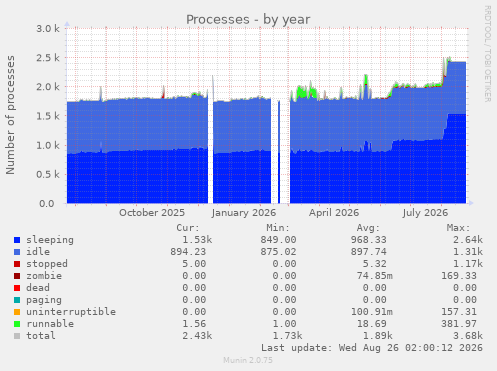Click the zombie legend color swatch

tap(17, 276)
